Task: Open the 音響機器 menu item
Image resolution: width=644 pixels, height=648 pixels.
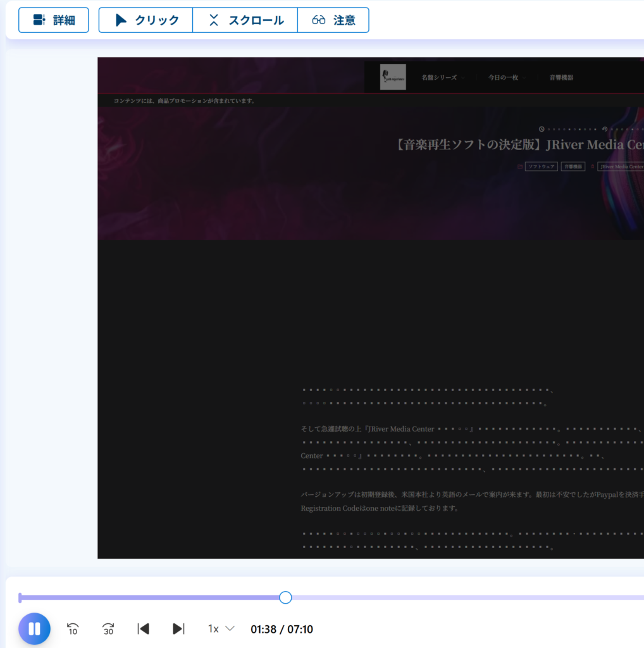Action: click(x=561, y=78)
